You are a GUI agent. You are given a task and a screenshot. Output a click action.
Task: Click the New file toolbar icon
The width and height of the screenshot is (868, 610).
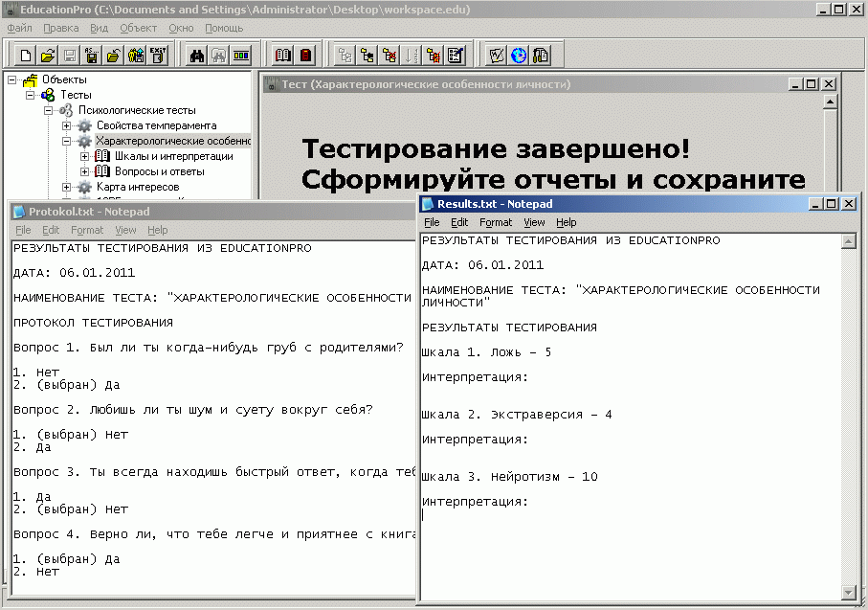[x=26, y=55]
